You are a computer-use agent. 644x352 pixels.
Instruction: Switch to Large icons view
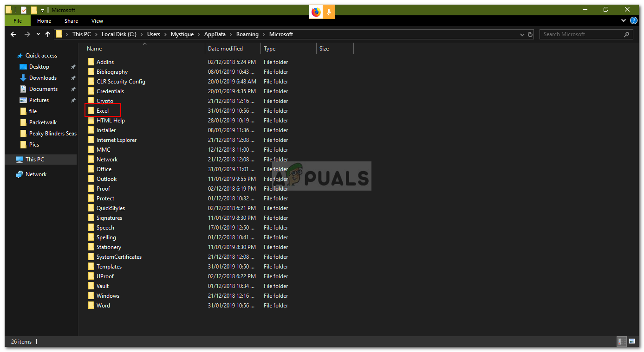click(x=631, y=342)
